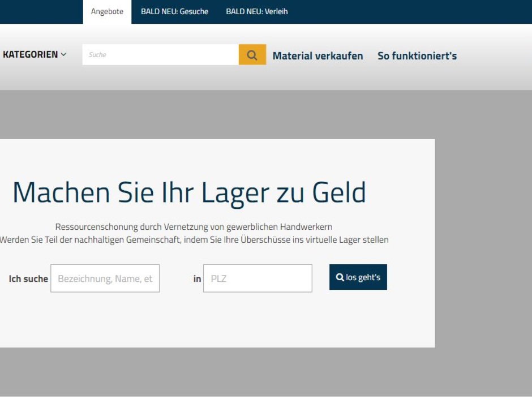Click the orange magnifier search icon

click(x=251, y=54)
